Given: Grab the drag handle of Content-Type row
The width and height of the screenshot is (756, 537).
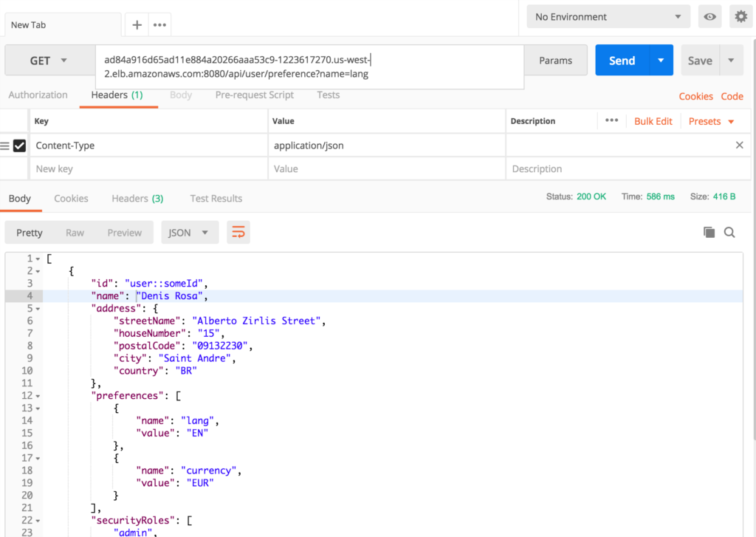Looking at the screenshot, I should (x=5, y=146).
